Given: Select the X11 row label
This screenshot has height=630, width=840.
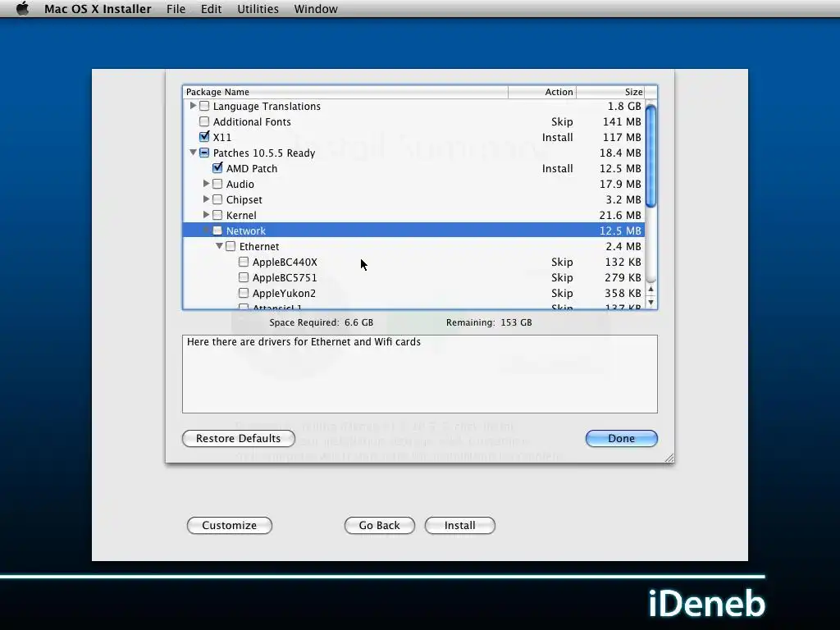Looking at the screenshot, I should click(221, 137).
